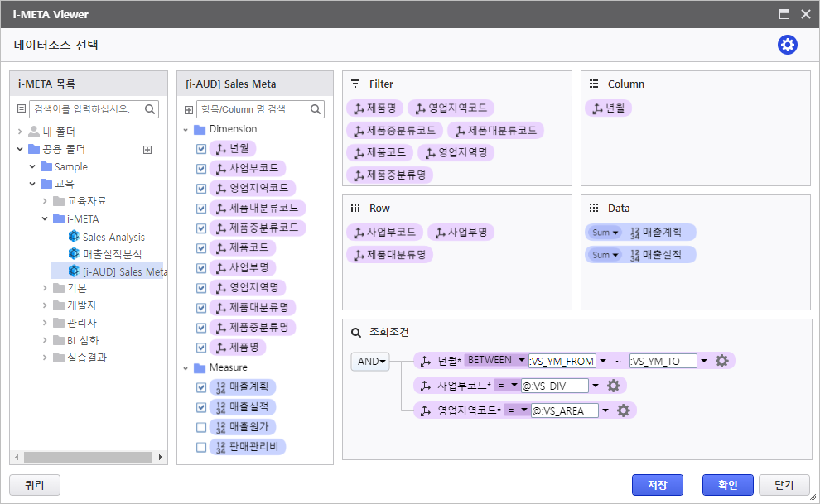Click the plus icon beside 공용 폴더
This screenshot has height=504, width=820.
(x=147, y=150)
